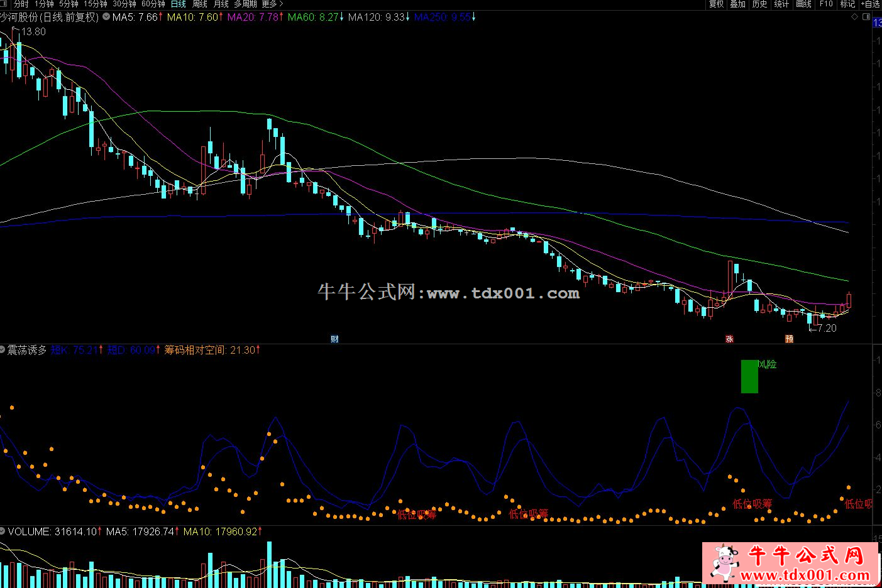
Task: Switch to the 分时 intraday chart tab
Action: tap(21, 4)
